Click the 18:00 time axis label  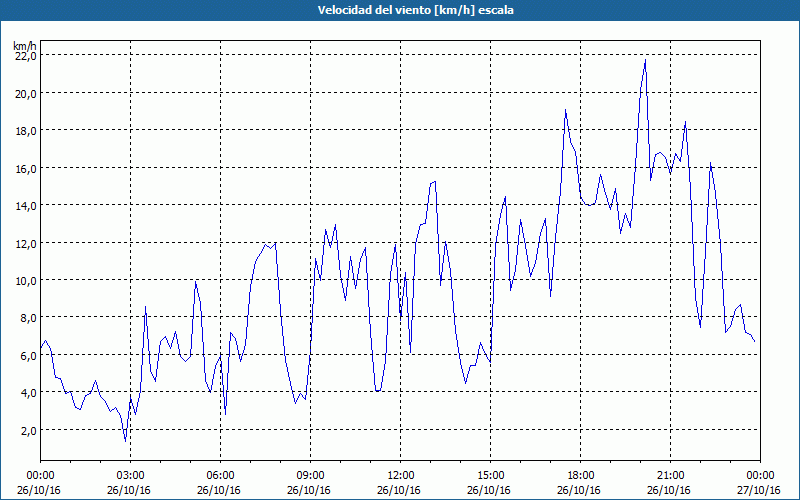point(581,476)
